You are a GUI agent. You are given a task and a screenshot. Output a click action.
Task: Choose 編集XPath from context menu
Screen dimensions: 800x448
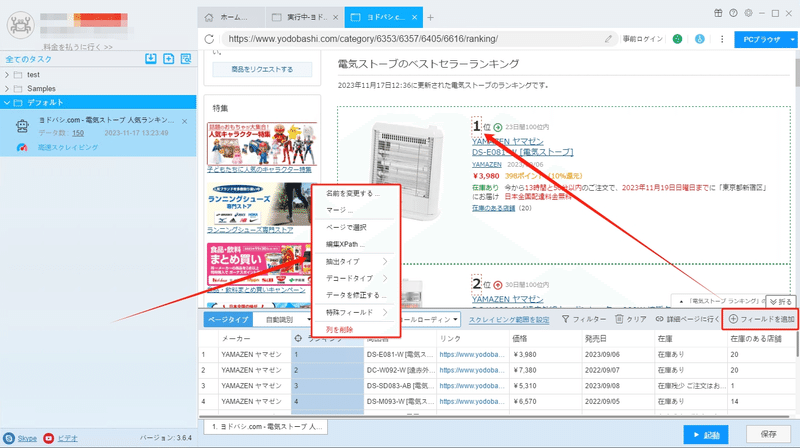(345, 244)
